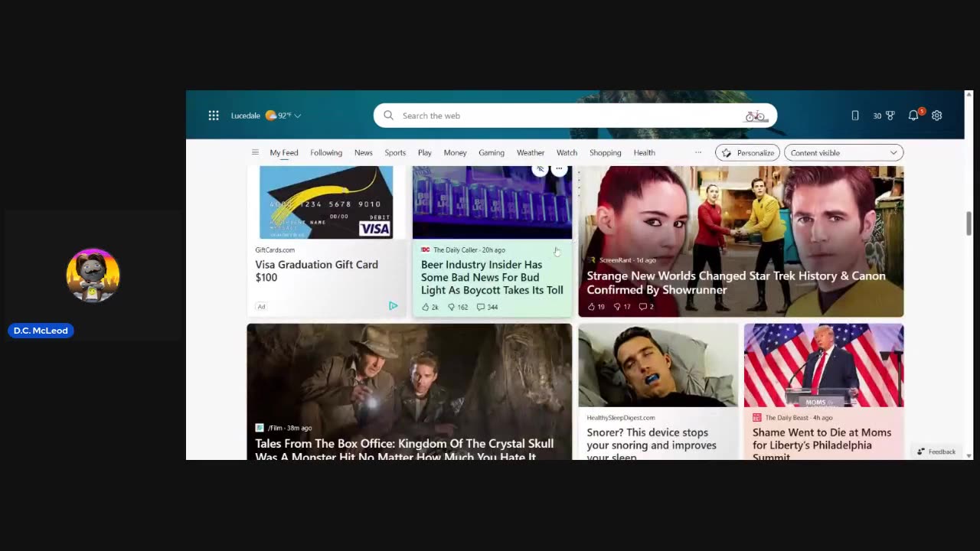Expand the Lucedale weather dropdown chevron
The width and height of the screenshot is (980, 551).
pos(298,116)
